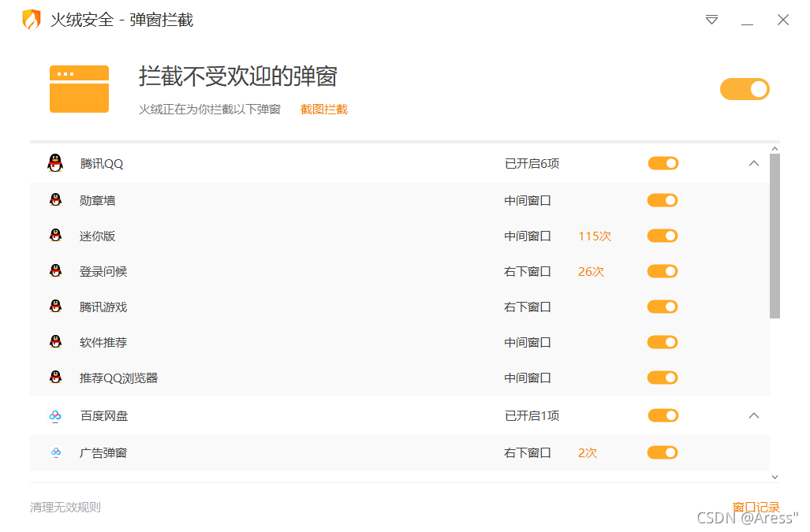810x532 pixels.
Task: Open the 截图拦截 link
Action: point(324,110)
